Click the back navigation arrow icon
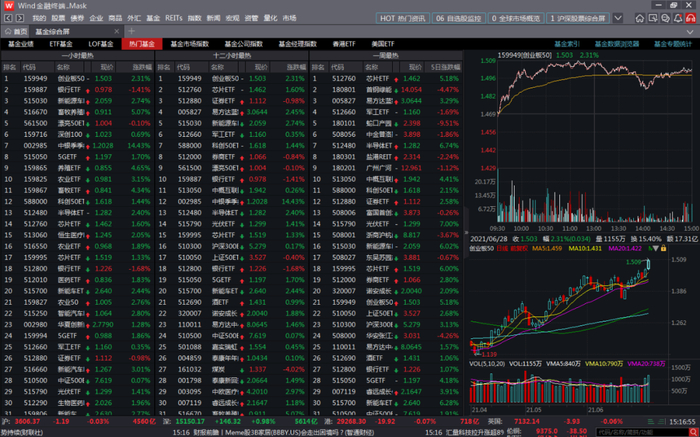The width and height of the screenshot is (700, 437). (x=8, y=18)
